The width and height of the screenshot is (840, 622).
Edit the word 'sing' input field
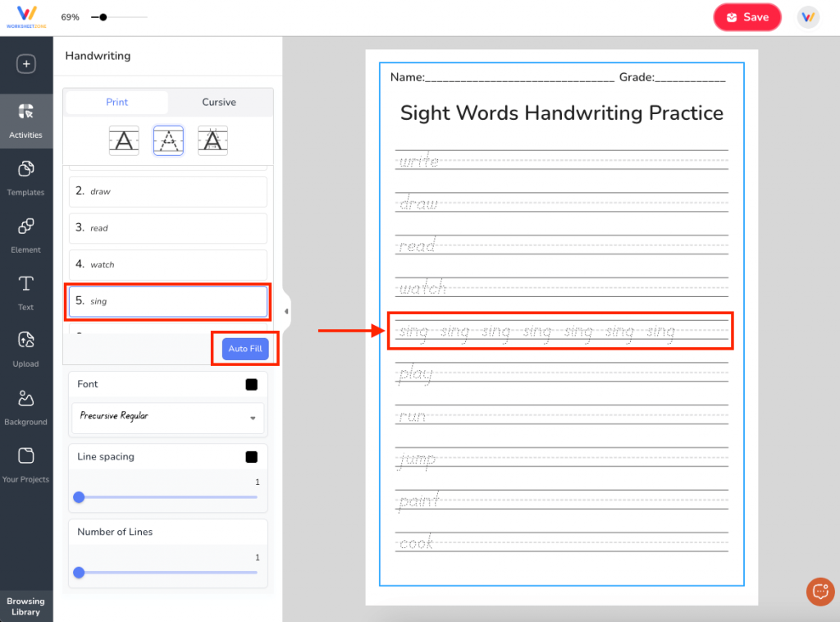pos(167,301)
